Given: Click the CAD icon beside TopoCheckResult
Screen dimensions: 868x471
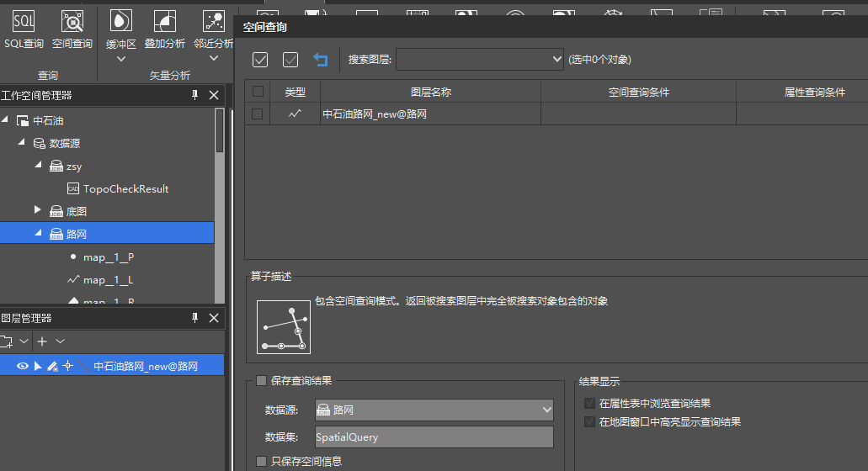Looking at the screenshot, I should point(73,189).
